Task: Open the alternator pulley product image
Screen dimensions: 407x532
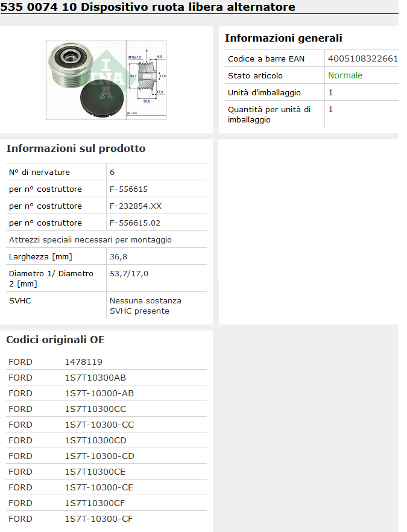Action: 106,80
